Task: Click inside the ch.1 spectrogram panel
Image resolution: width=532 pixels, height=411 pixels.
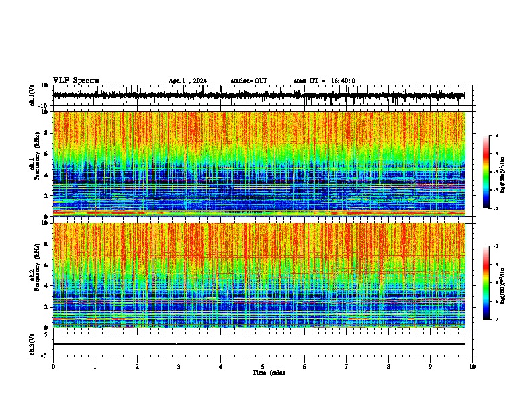Action: click(259, 164)
